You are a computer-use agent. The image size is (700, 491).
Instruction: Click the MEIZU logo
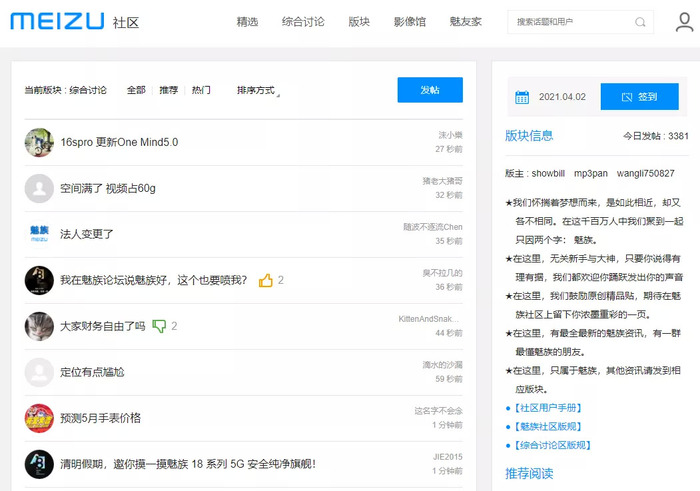(57, 21)
